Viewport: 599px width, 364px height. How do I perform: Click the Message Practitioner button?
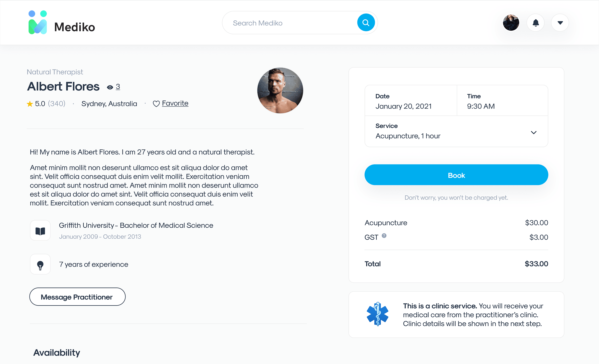pyautogui.click(x=77, y=297)
